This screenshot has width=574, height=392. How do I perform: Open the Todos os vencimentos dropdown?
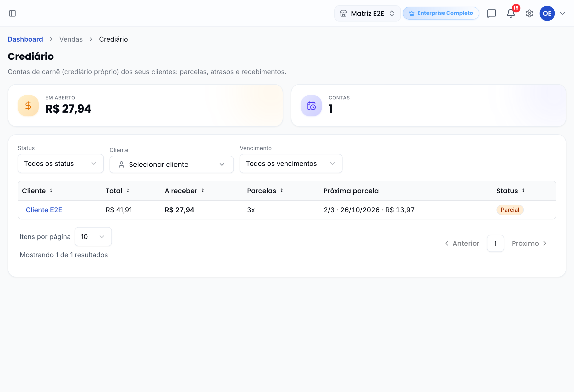click(291, 163)
